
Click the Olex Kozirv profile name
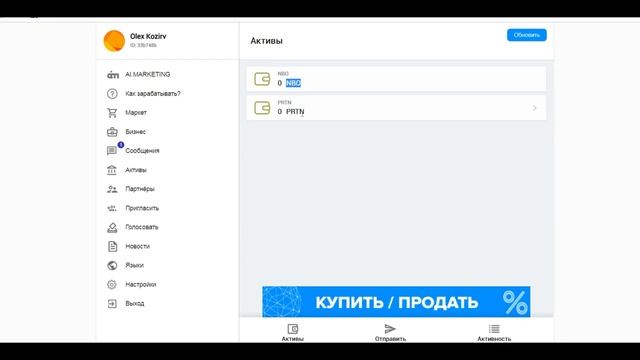tap(148, 36)
